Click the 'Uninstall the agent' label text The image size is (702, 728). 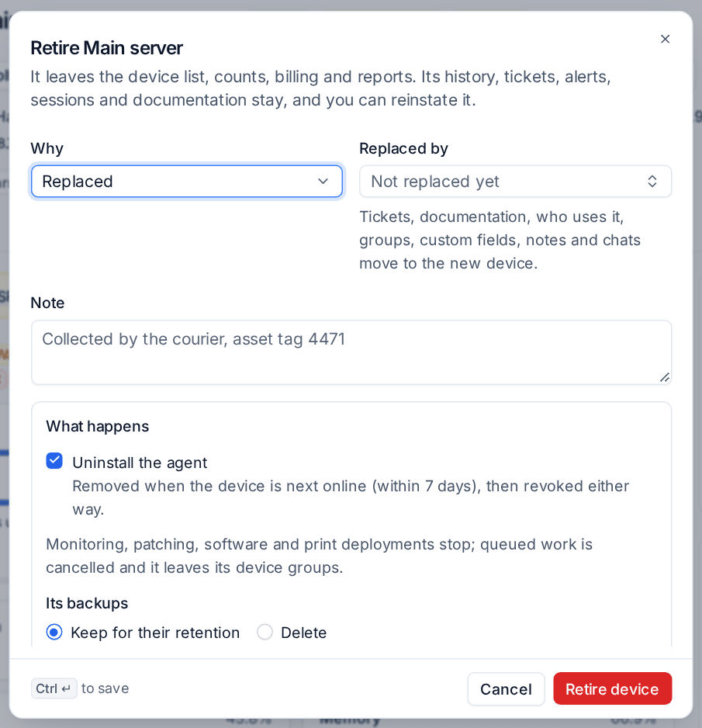pyautogui.click(x=140, y=463)
